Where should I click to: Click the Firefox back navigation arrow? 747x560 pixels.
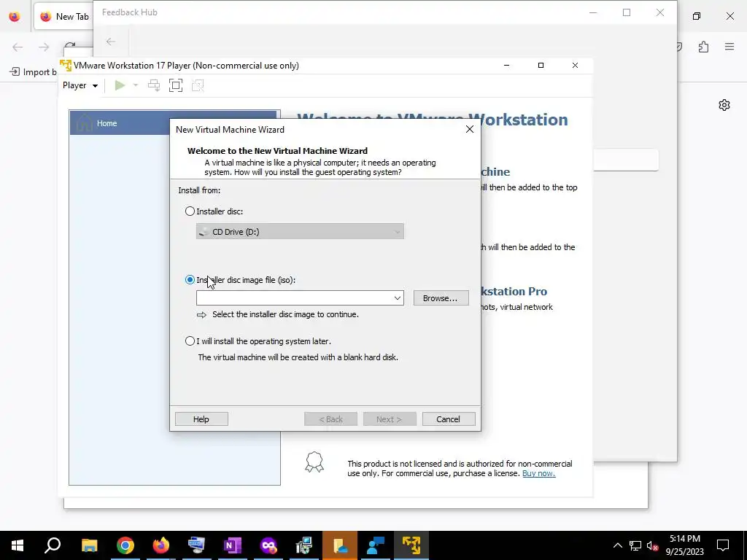click(18, 47)
